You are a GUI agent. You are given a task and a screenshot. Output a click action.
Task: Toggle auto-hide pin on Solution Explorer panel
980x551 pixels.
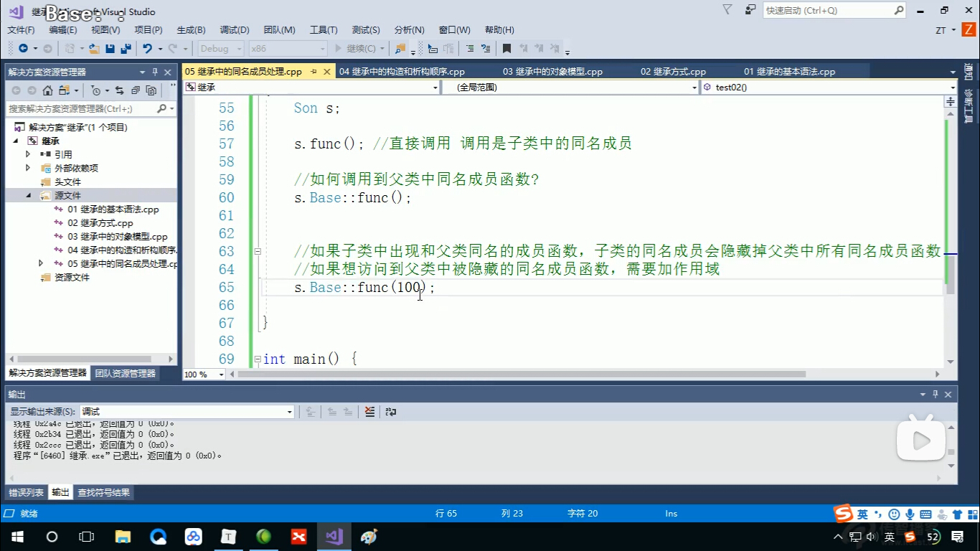point(155,72)
